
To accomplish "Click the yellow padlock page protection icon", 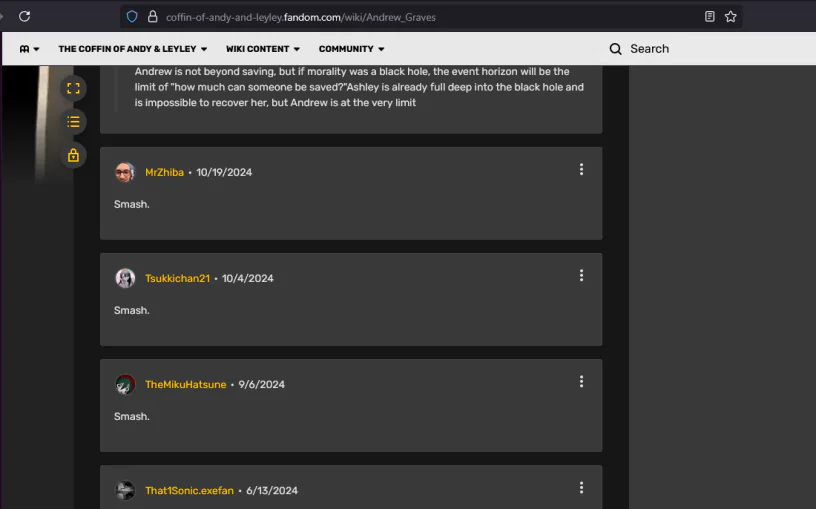I will coord(73,155).
